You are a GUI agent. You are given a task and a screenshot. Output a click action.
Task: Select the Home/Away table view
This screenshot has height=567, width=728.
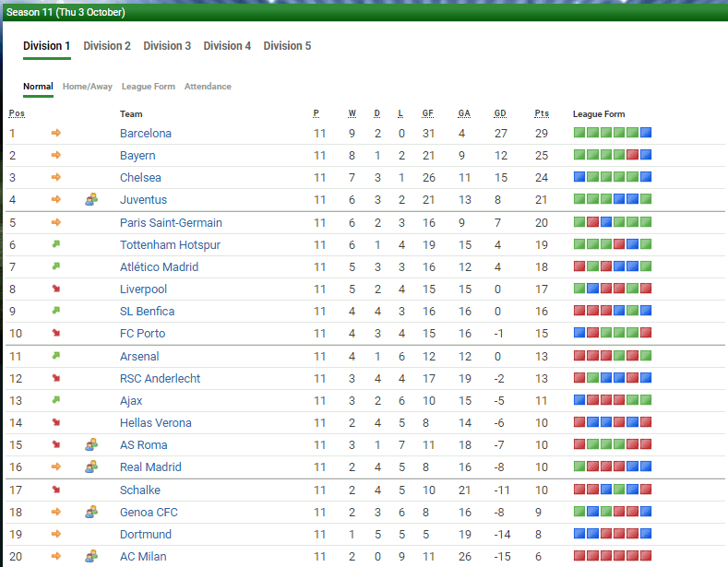88,87
